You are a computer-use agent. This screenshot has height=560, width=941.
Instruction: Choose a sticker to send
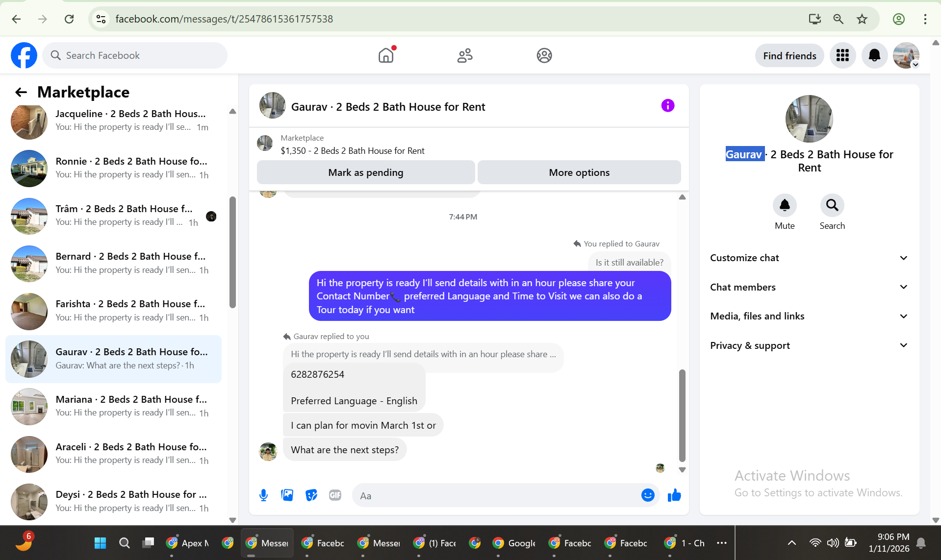pyautogui.click(x=311, y=495)
